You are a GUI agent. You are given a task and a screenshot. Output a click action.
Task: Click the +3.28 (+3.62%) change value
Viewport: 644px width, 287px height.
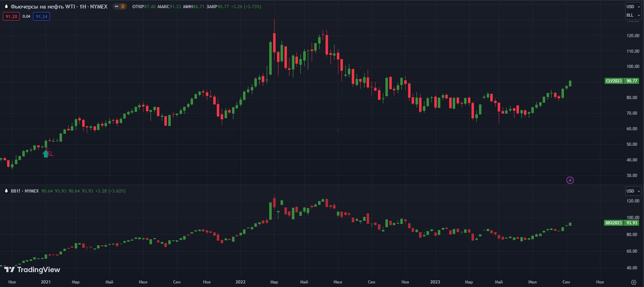[x=111, y=191]
